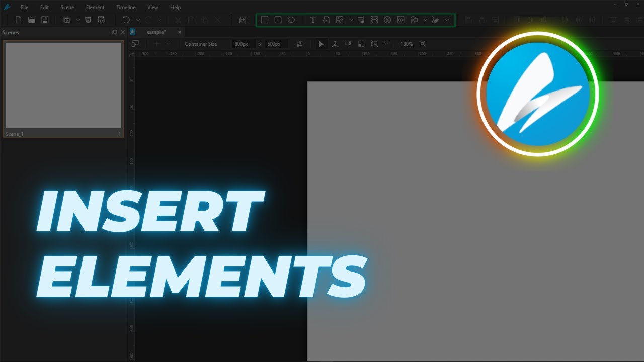644x362 pixels.
Task: Insert a Text element
Action: (x=312, y=20)
